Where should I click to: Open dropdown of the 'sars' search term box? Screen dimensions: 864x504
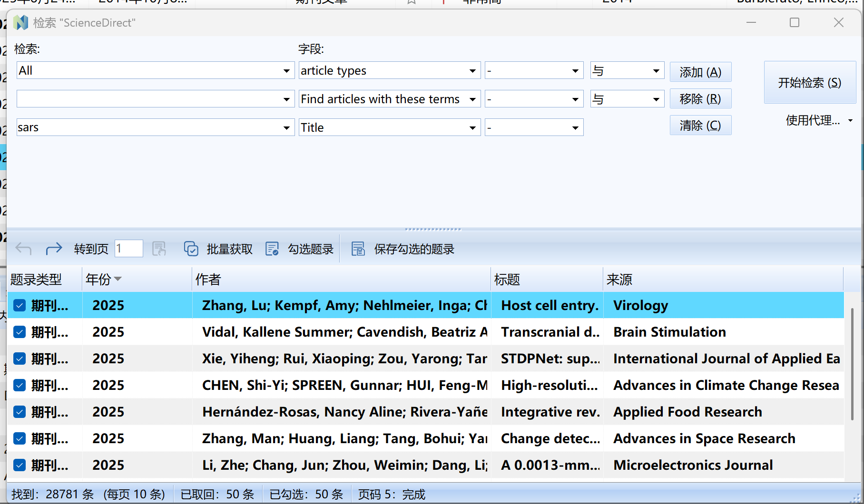click(x=286, y=128)
